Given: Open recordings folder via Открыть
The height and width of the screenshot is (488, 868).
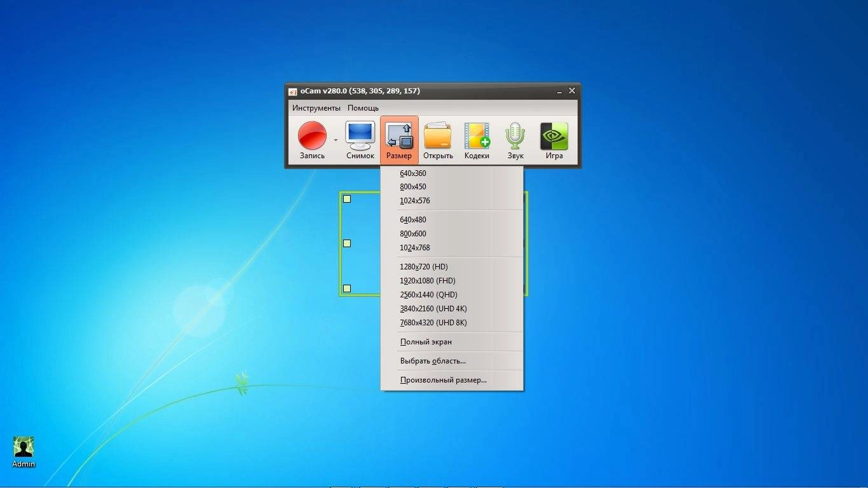Looking at the screenshot, I should (x=438, y=140).
